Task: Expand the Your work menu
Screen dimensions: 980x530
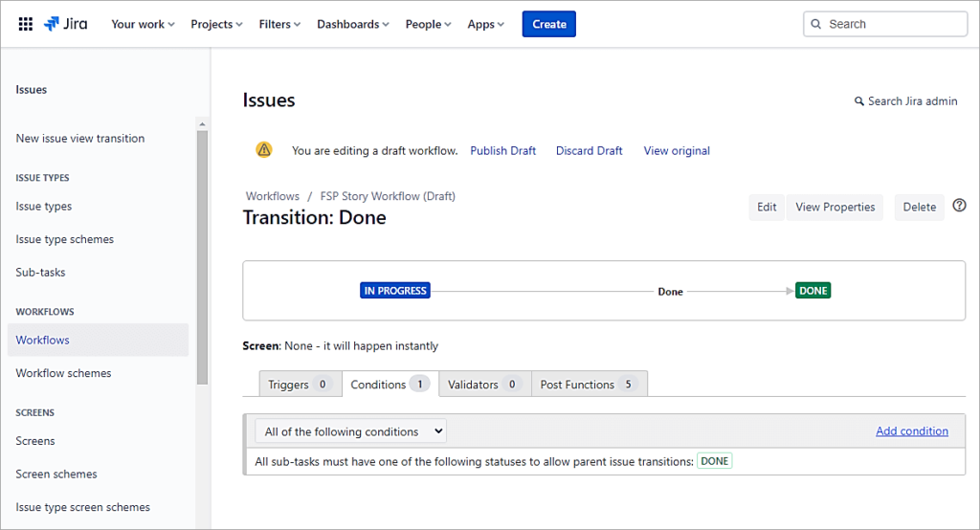Action: pyautogui.click(x=143, y=24)
